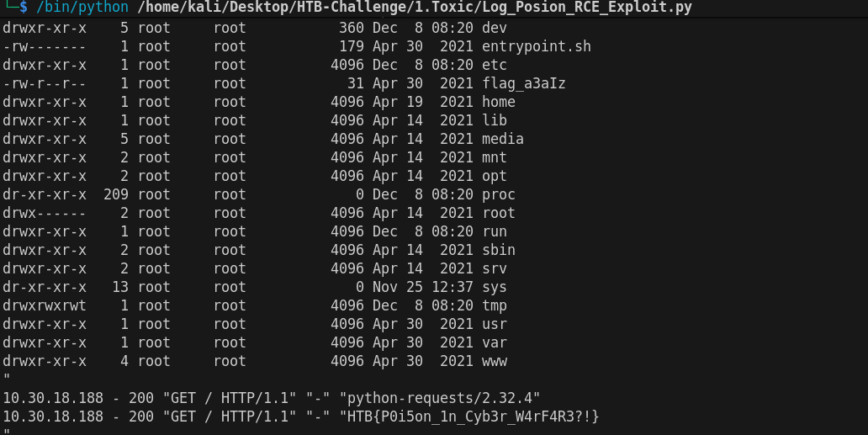This screenshot has width=868, height=435.
Task: Click the drwxrwxrwt permissions string
Action: pyautogui.click(x=44, y=305)
